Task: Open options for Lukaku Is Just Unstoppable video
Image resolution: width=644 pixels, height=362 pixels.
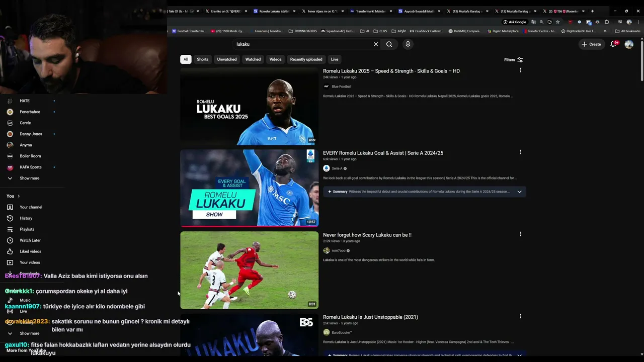Action: pyautogui.click(x=520, y=316)
